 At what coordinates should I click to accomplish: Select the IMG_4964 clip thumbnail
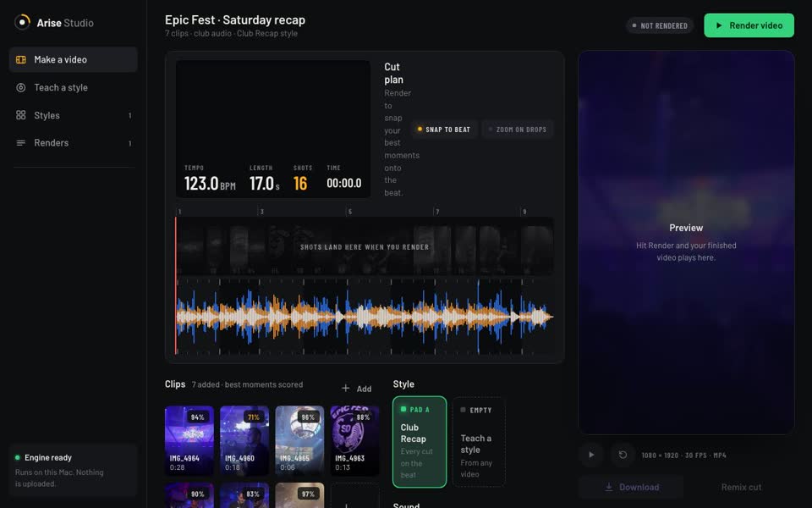coord(189,440)
